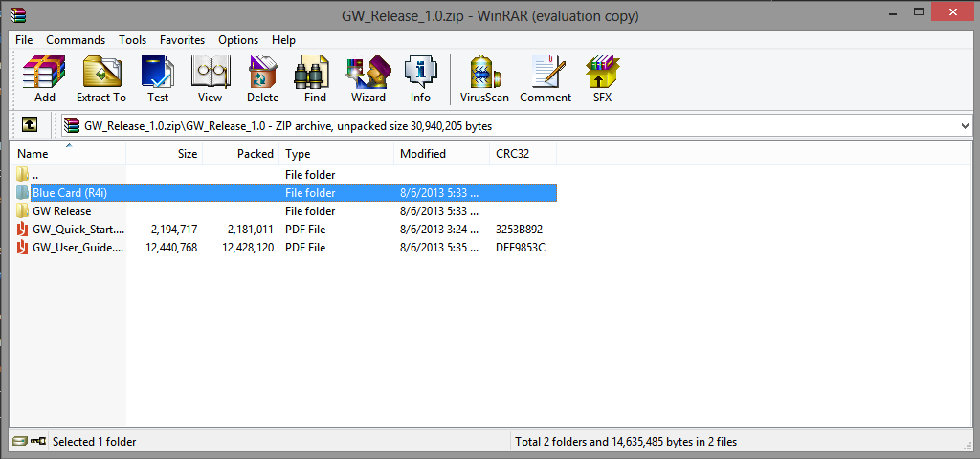Click the GW Release folder icon
Viewport: 980px width, 459px height.
tap(23, 210)
